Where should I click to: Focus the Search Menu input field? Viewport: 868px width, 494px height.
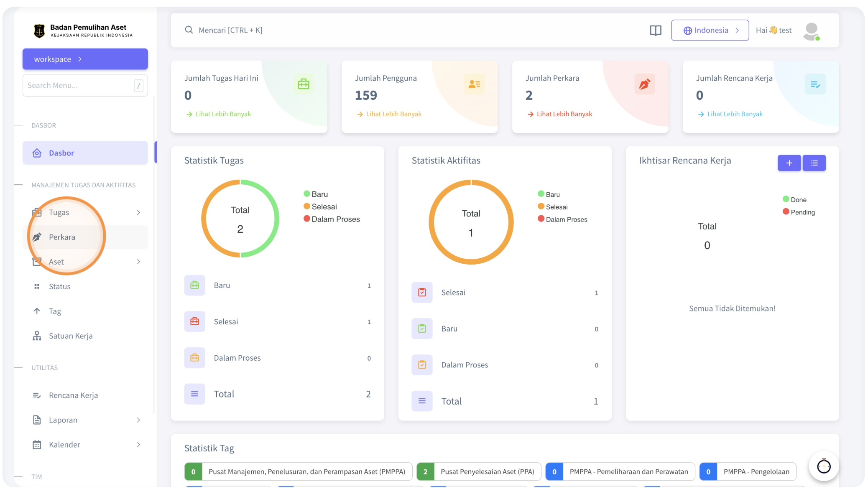(x=85, y=85)
